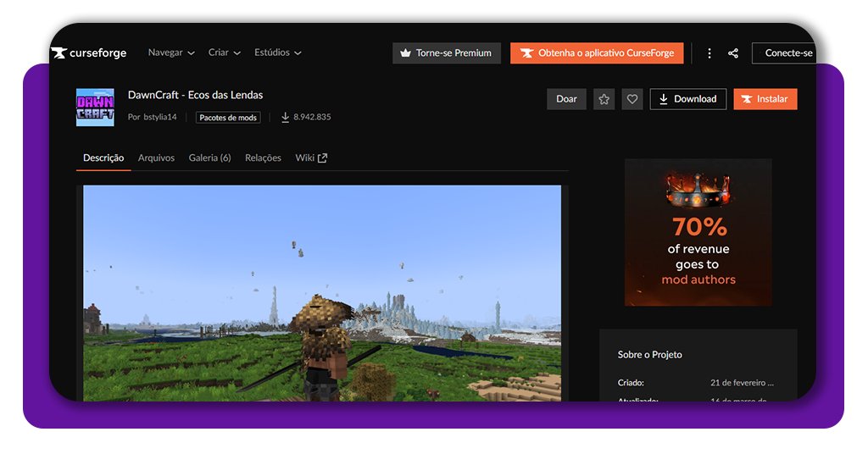Click the share icon in header

[733, 53]
